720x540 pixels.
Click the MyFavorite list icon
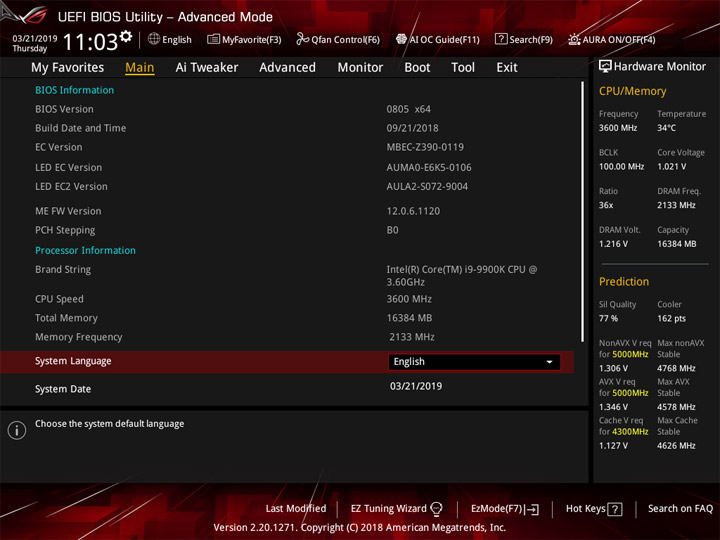(x=213, y=39)
